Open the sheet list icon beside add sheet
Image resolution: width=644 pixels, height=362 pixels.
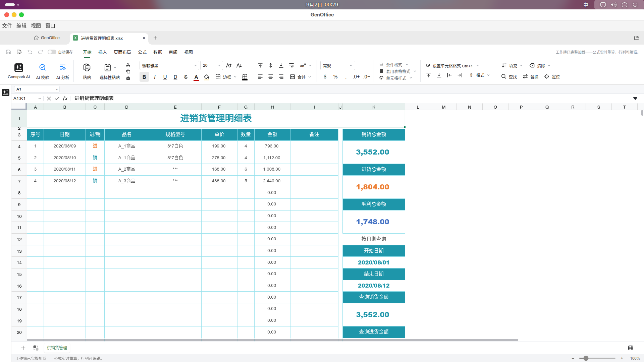click(x=36, y=348)
